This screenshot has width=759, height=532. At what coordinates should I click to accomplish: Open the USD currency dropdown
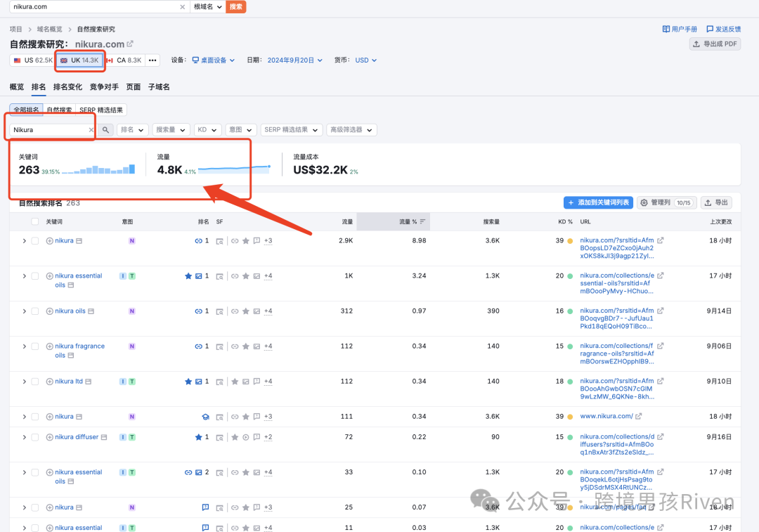click(x=365, y=60)
